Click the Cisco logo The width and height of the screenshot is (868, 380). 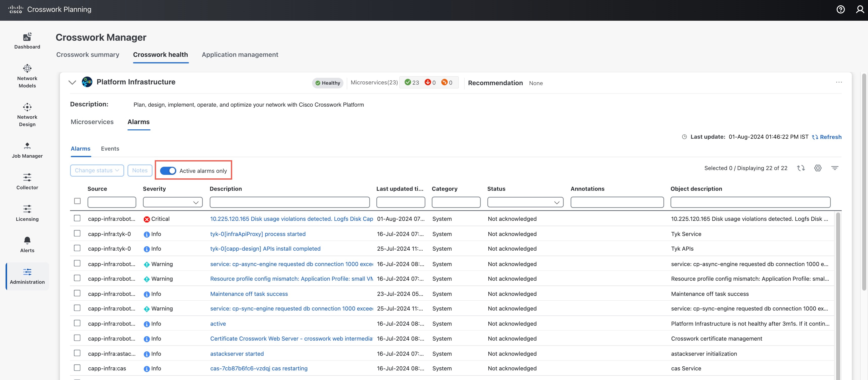click(x=15, y=9)
